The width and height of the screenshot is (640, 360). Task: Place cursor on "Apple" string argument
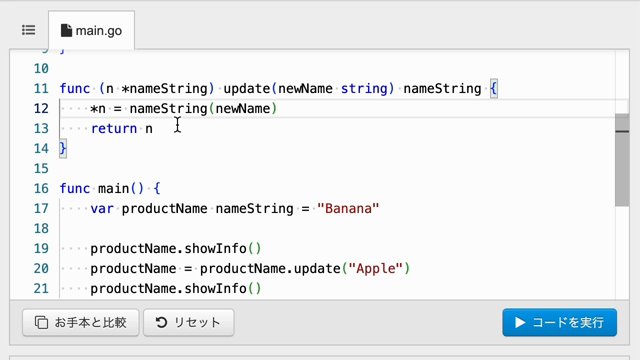(x=376, y=269)
